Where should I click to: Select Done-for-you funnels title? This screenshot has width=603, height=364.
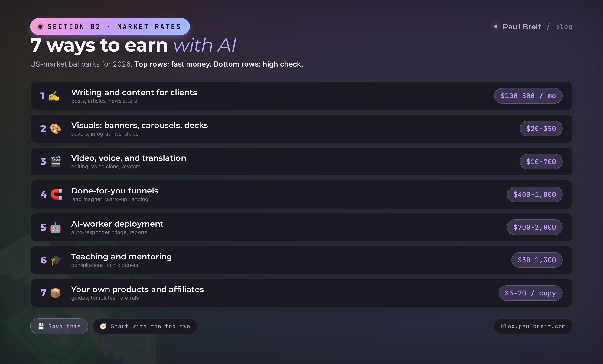point(115,191)
